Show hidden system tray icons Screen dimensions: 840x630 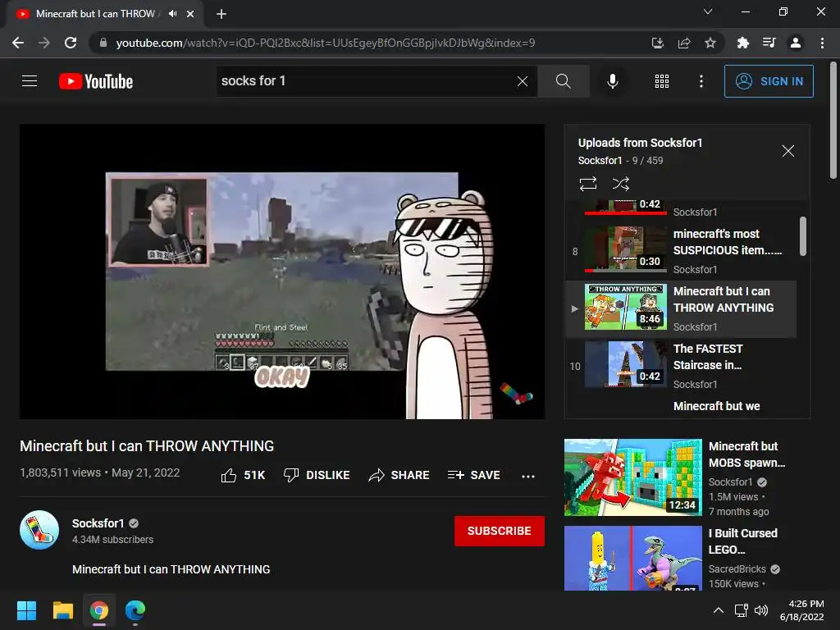tap(719, 610)
